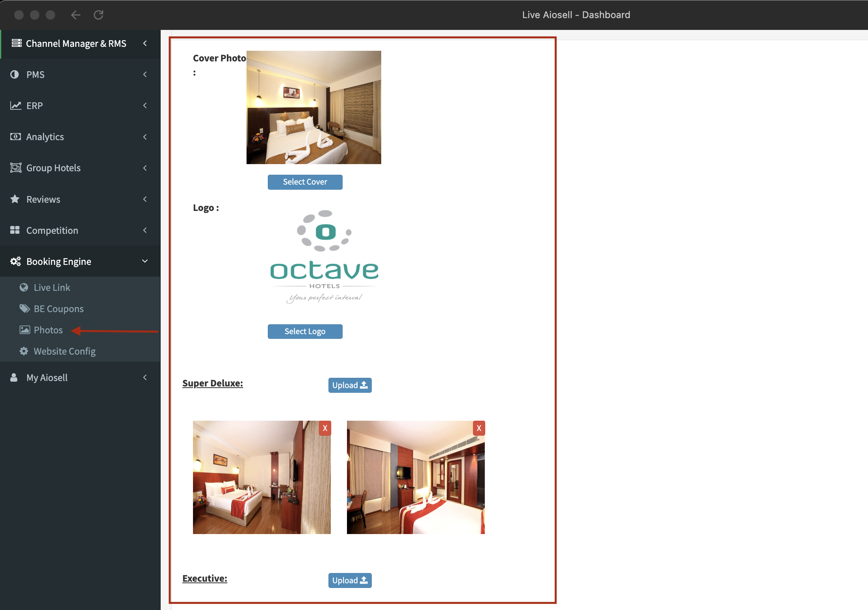Expand the PMS menu chevron

coord(145,74)
